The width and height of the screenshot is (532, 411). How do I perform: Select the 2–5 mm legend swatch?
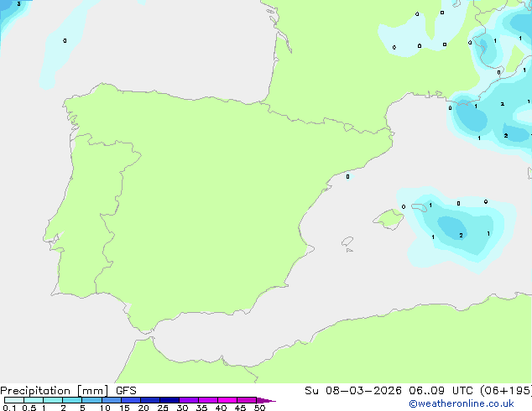(x=72, y=400)
